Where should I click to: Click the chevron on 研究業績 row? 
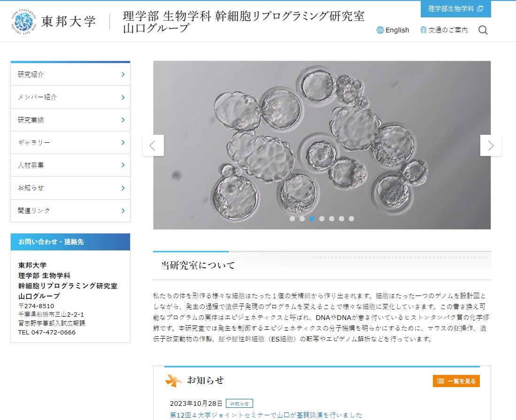(x=123, y=120)
